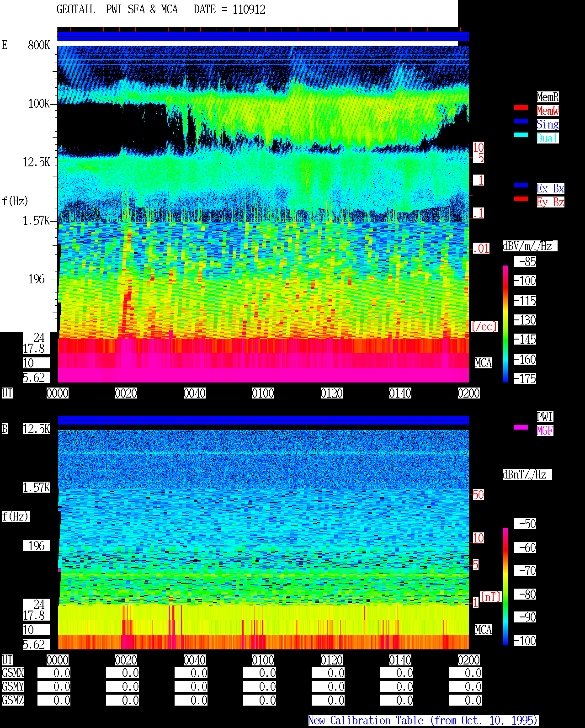Click the New Calibration Table link
Viewport: 585px width, 728px height.
coord(423,720)
